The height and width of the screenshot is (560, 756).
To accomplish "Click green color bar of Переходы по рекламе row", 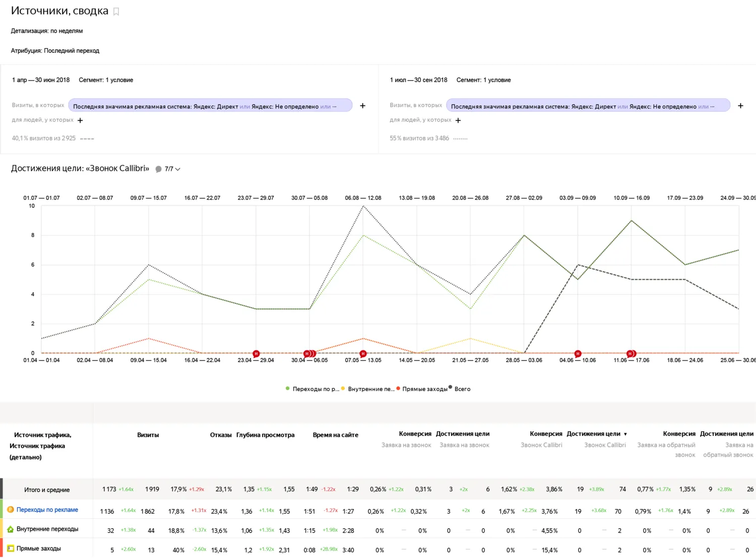I will [x=2, y=509].
